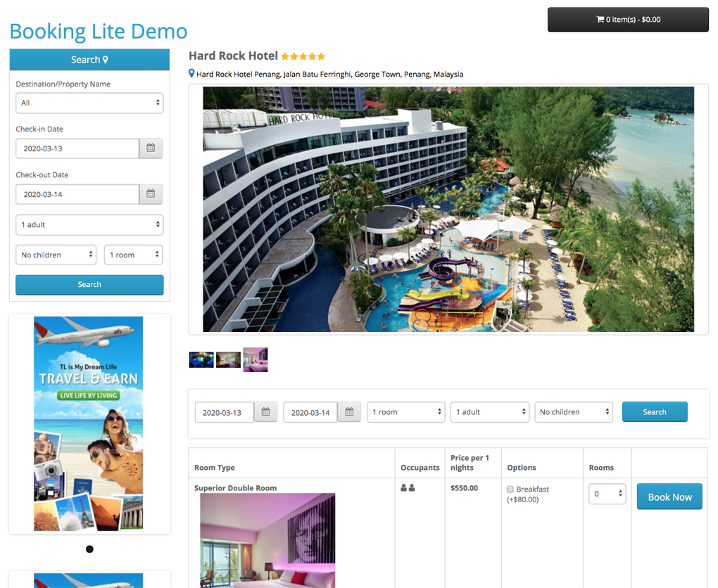The image size is (718, 588).
Task: Click the Book Now button
Action: click(x=669, y=497)
